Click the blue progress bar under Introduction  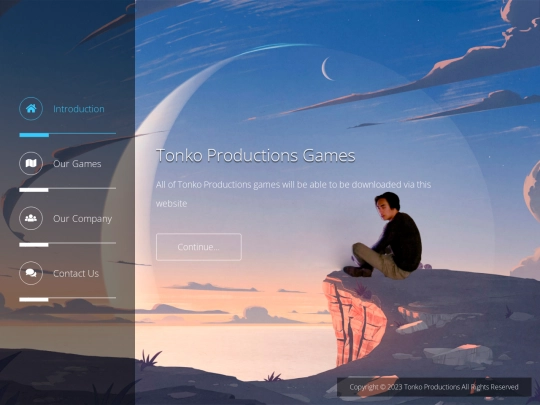(x=34, y=135)
